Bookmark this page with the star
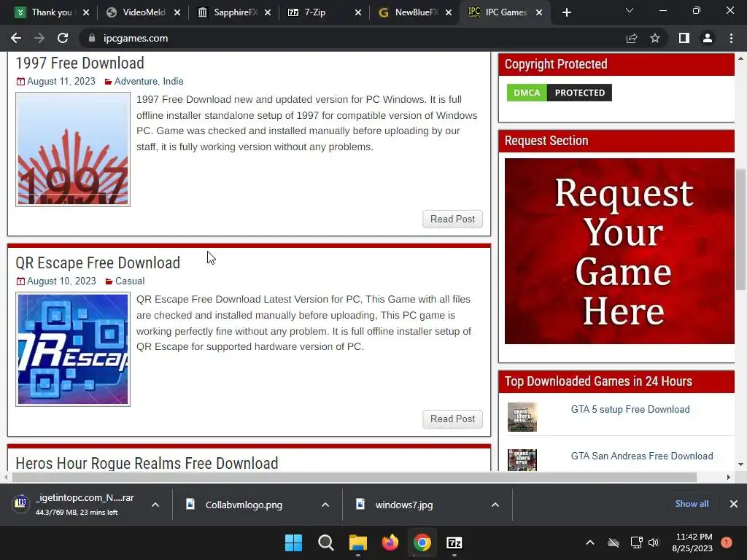This screenshot has height=560, width=747. click(x=655, y=38)
